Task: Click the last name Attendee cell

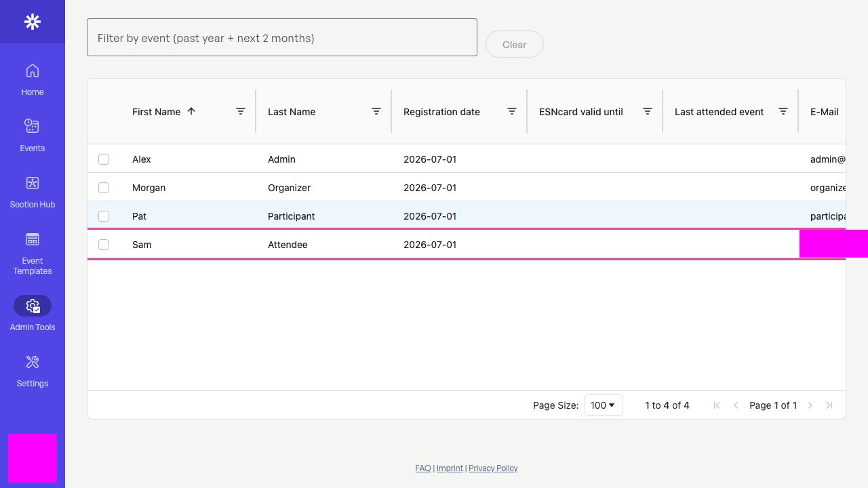Action: [323, 245]
